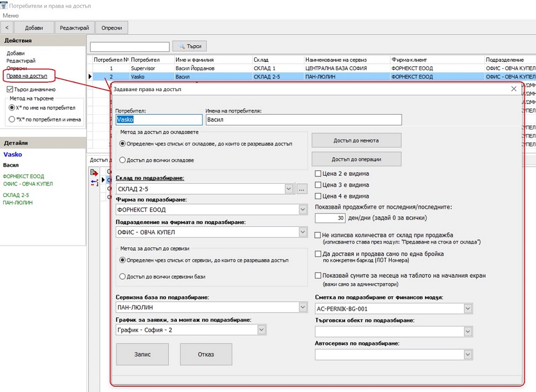Click the back '<' toolbar button

click(7, 28)
